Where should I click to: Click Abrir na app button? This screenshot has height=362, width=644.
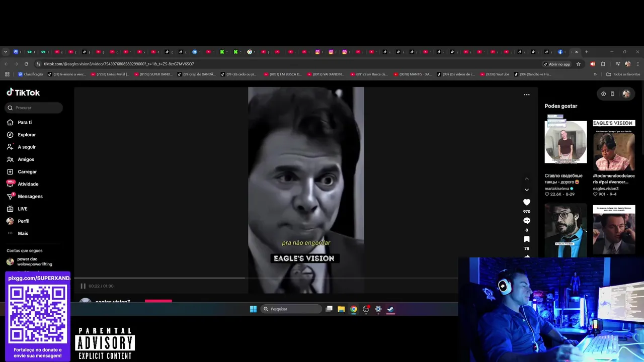click(x=557, y=64)
